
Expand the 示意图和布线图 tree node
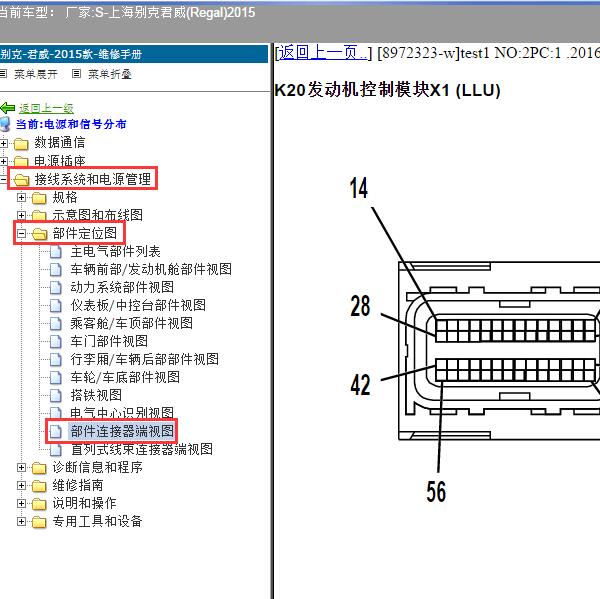point(22,216)
